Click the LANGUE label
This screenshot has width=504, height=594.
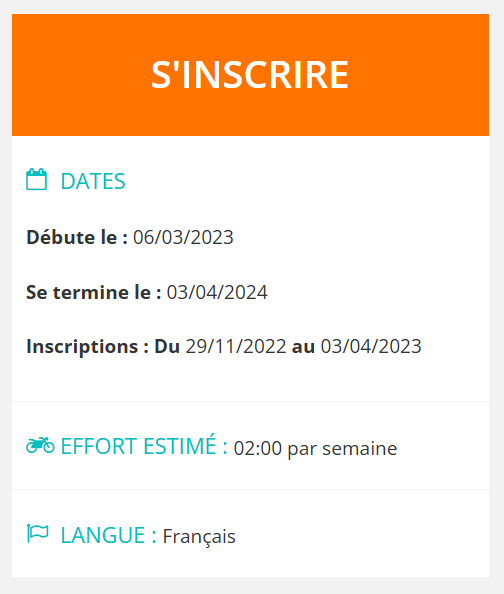point(108,535)
